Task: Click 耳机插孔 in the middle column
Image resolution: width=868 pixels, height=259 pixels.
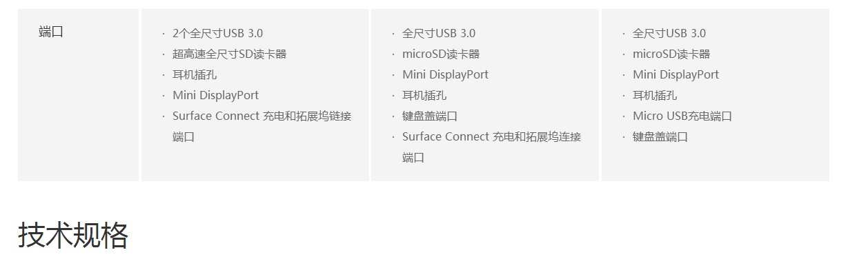Action: (x=424, y=95)
